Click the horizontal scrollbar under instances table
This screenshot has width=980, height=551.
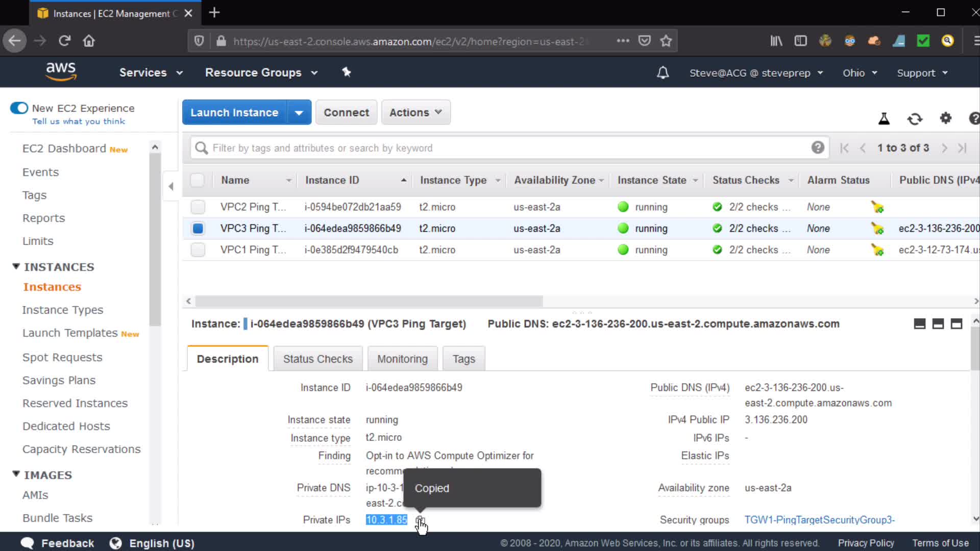tap(369, 301)
